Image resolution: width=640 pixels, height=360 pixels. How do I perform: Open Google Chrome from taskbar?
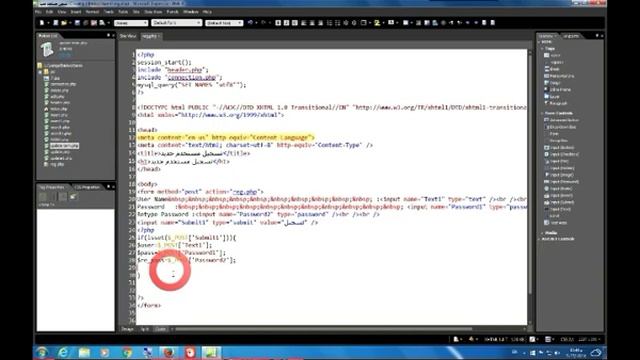click(x=127, y=352)
